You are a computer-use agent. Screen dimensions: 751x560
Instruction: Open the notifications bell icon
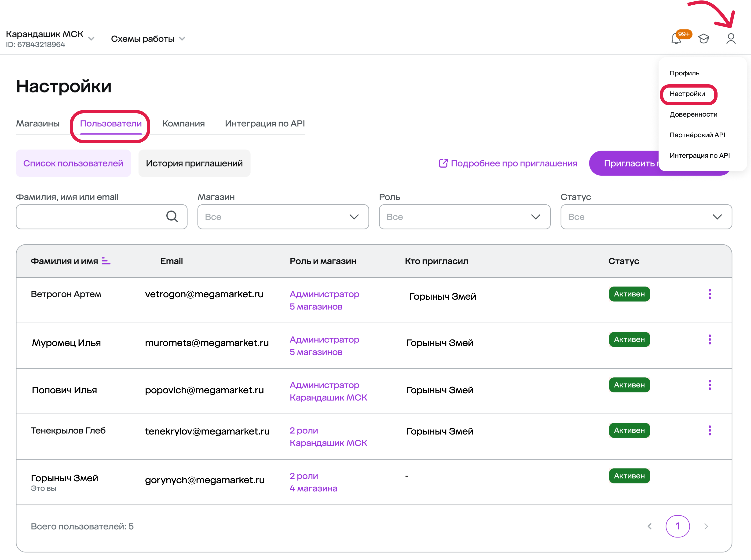(x=676, y=39)
